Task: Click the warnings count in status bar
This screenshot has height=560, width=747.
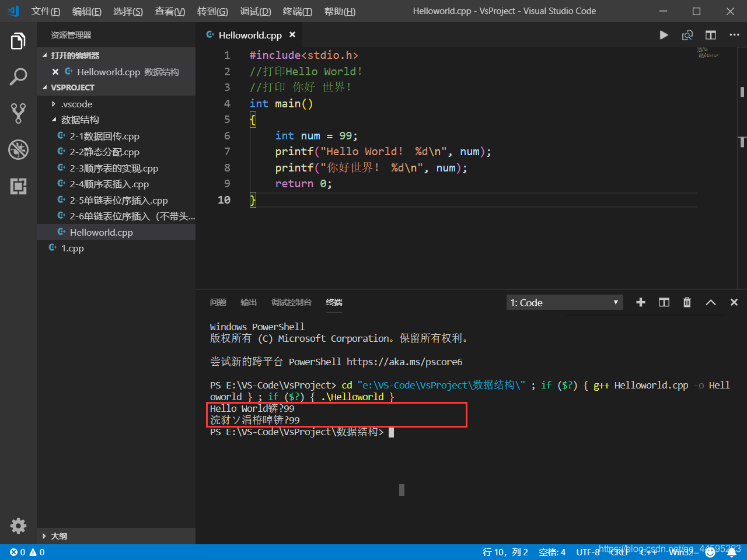Action: [x=37, y=552]
